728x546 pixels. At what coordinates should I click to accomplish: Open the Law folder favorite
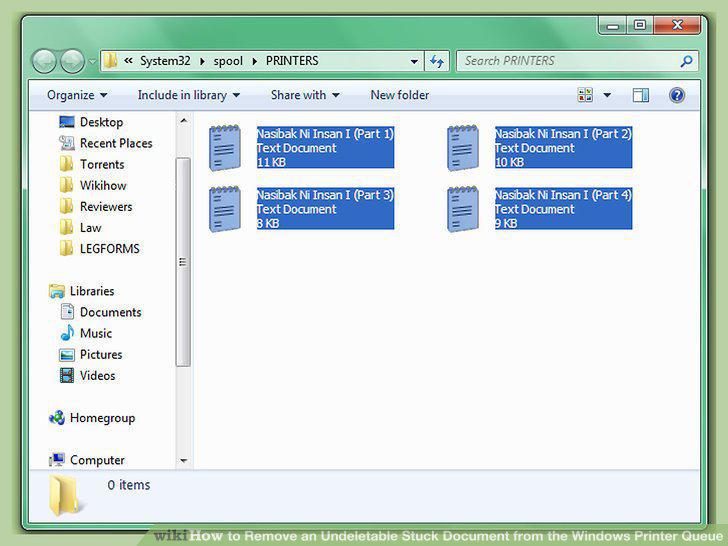90,228
